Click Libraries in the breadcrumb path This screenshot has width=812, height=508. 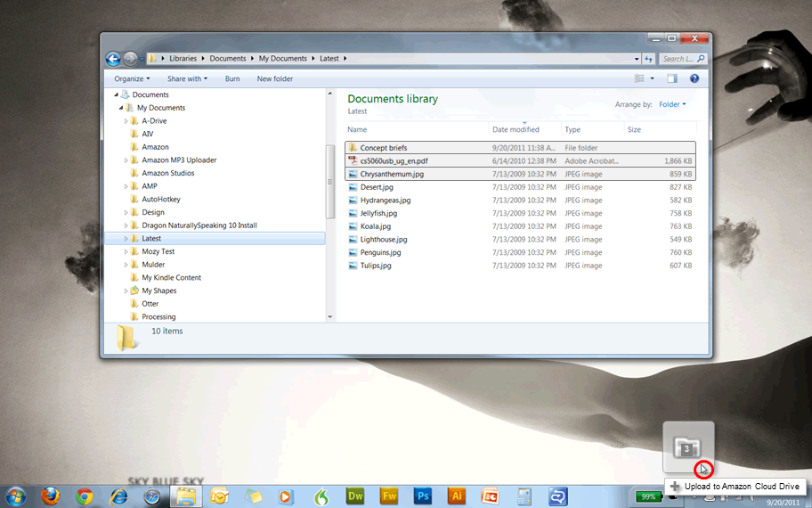pyautogui.click(x=183, y=59)
